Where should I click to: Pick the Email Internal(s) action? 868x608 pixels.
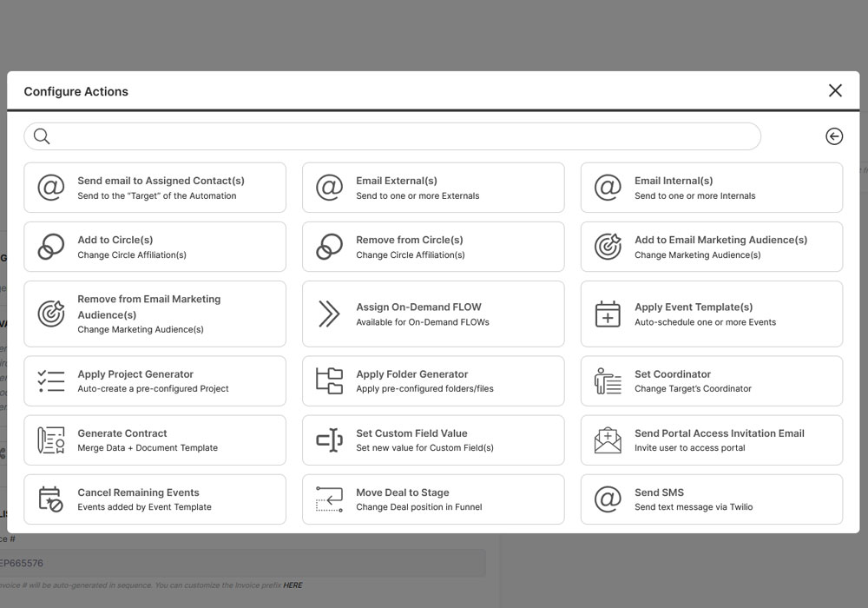712,188
